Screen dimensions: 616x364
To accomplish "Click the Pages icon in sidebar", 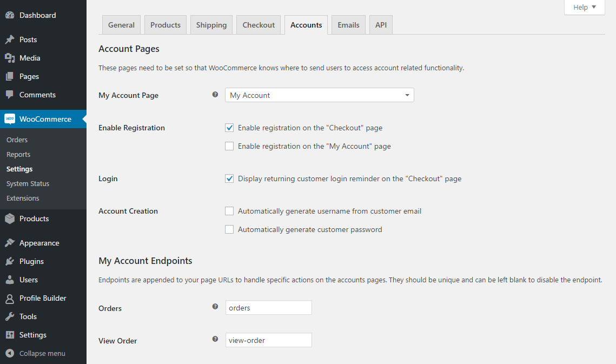I will click(x=10, y=76).
